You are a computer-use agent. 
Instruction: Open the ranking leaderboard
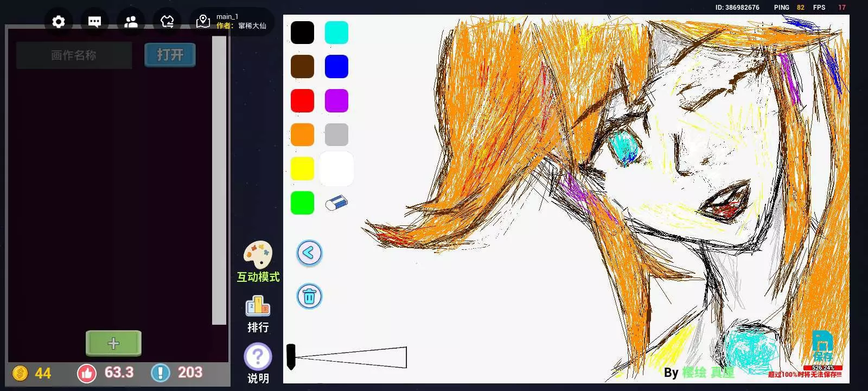point(258,307)
